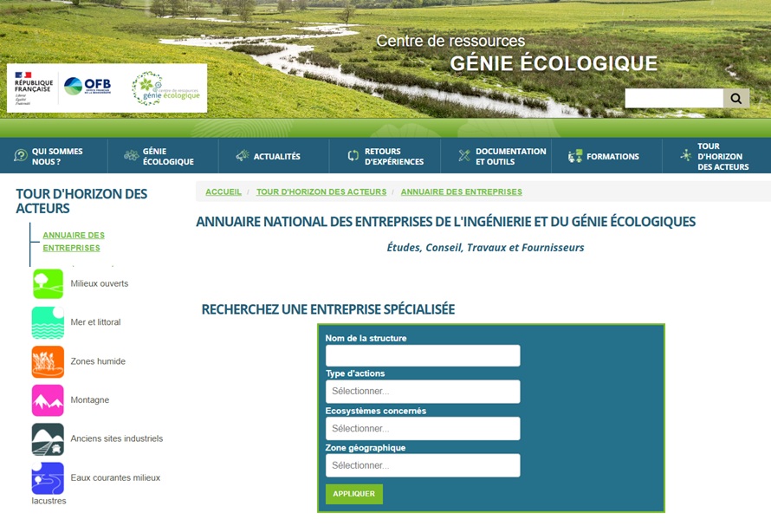Click the Formations icon
Screen dimensions: 771x532
point(575,156)
